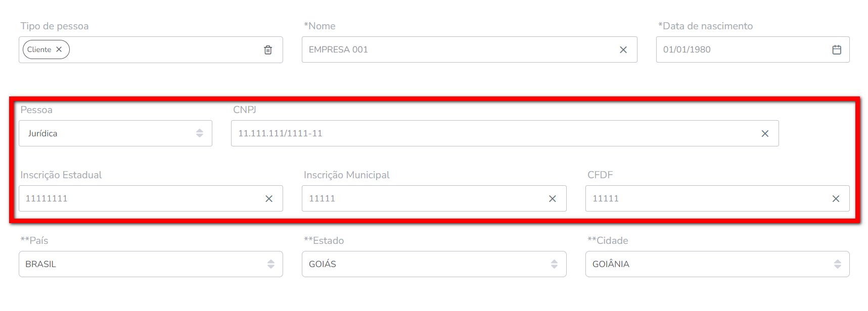Open the Pessoa Jurídica dropdown

coord(115,133)
